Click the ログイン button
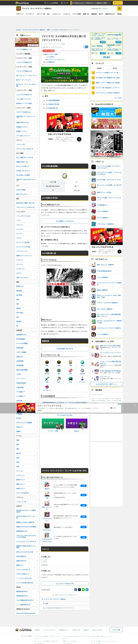 [117, 3]
